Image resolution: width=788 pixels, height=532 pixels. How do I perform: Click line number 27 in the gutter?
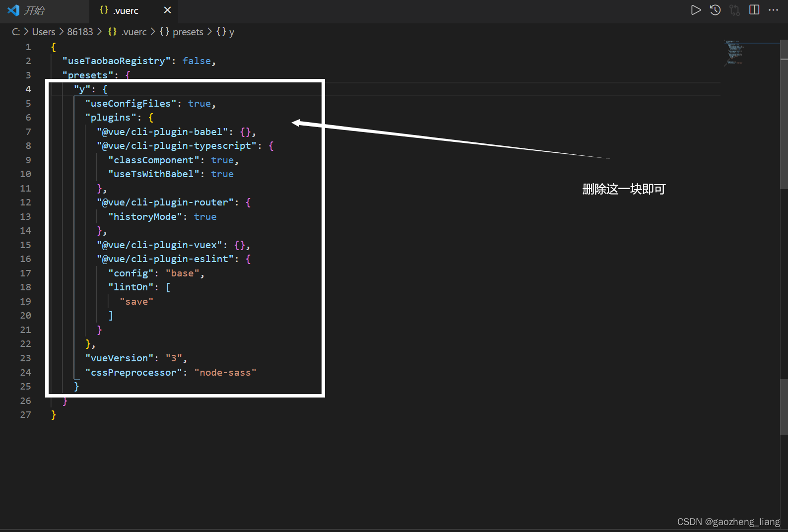tap(25, 415)
